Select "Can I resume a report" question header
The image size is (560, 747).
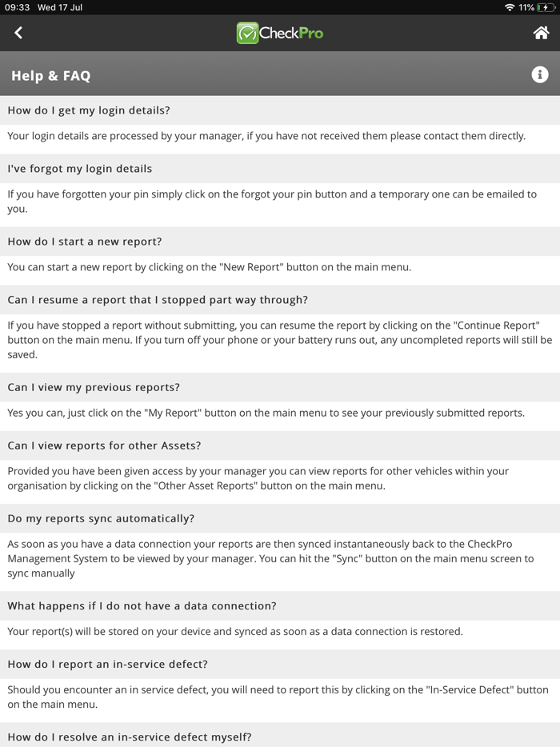click(x=158, y=300)
